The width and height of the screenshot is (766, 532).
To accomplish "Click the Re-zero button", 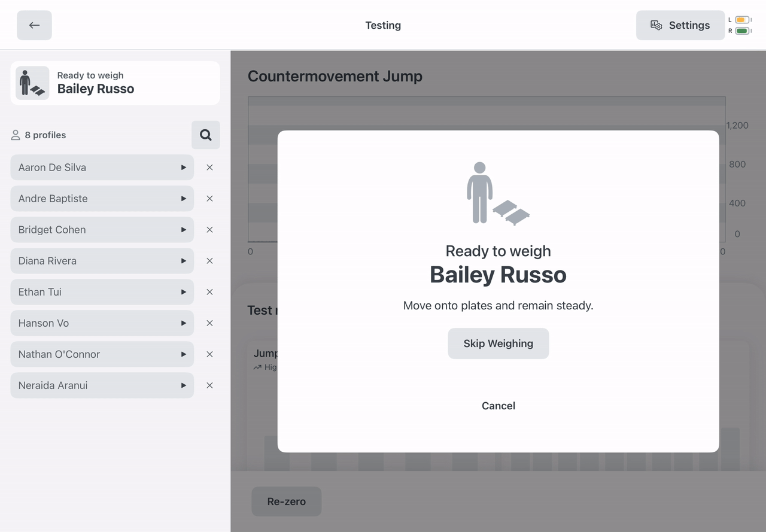I will click(x=286, y=501).
